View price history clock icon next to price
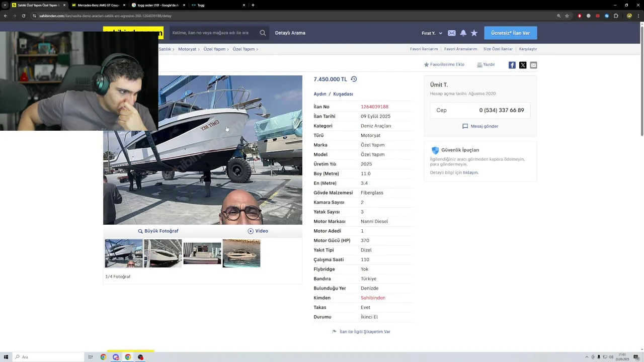644x362 pixels. click(354, 79)
